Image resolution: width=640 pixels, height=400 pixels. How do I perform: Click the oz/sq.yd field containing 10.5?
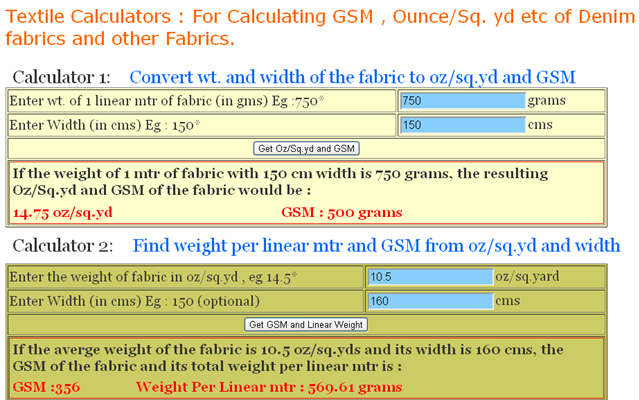[x=430, y=277]
